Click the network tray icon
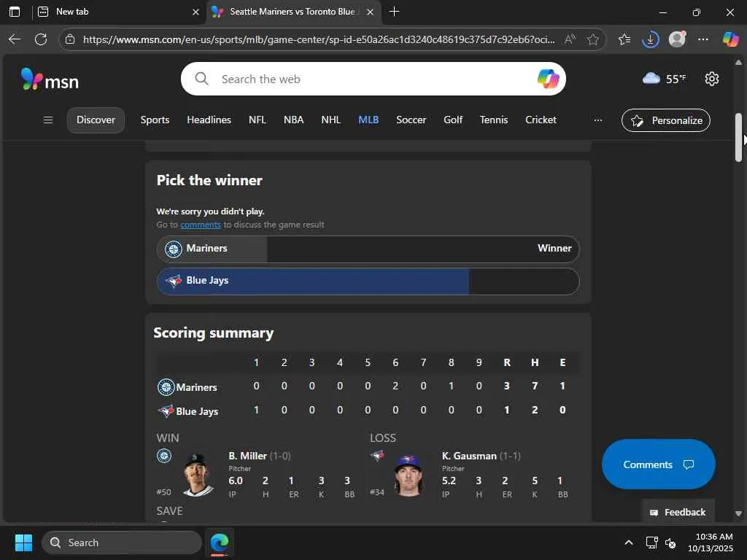Screen dimensions: 747x560 [651, 542]
